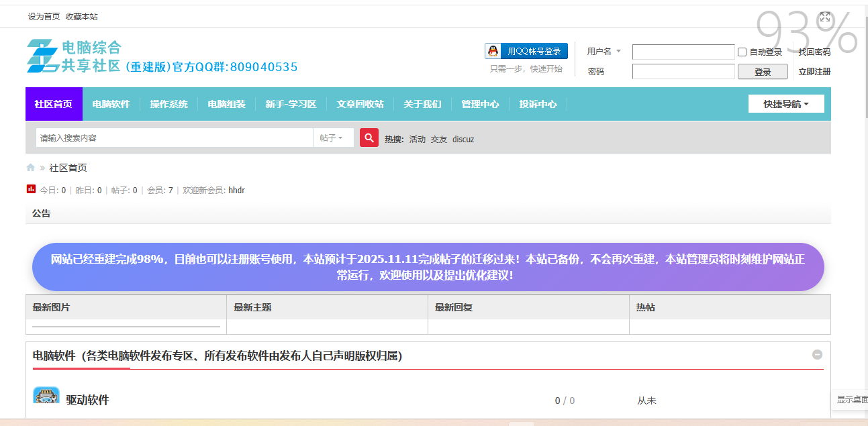Collapse the 电脑软件 section

click(817, 355)
